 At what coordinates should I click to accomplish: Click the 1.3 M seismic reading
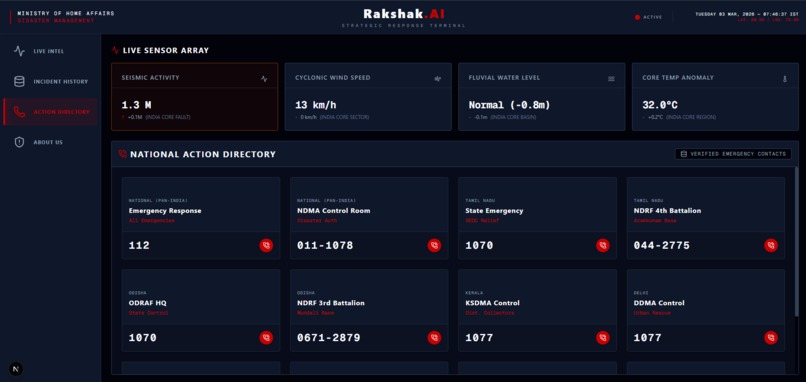pyautogui.click(x=136, y=105)
